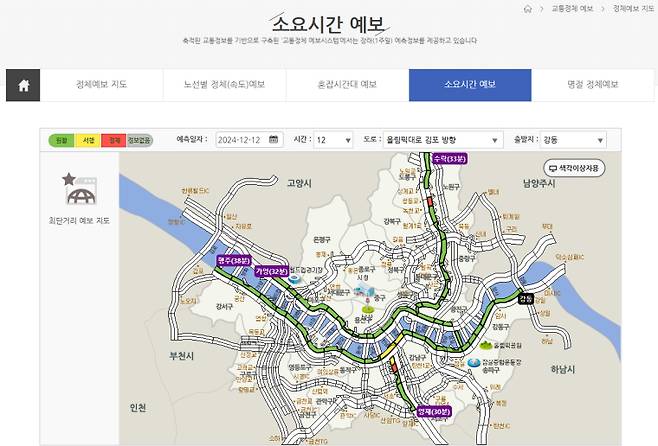Open the 명절 정체예보 tab

pyautogui.click(x=593, y=85)
